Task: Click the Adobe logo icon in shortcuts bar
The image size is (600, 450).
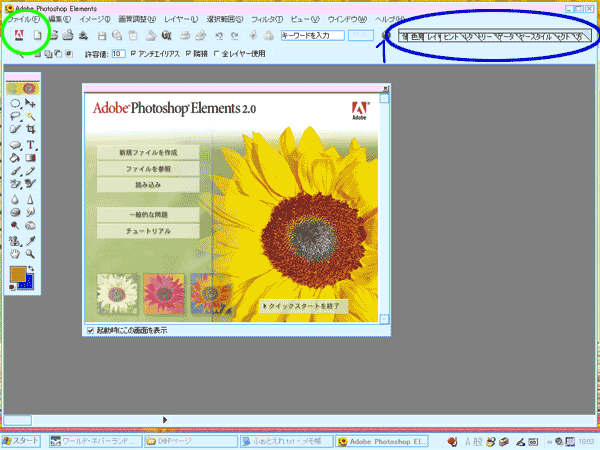Action: tap(19, 36)
